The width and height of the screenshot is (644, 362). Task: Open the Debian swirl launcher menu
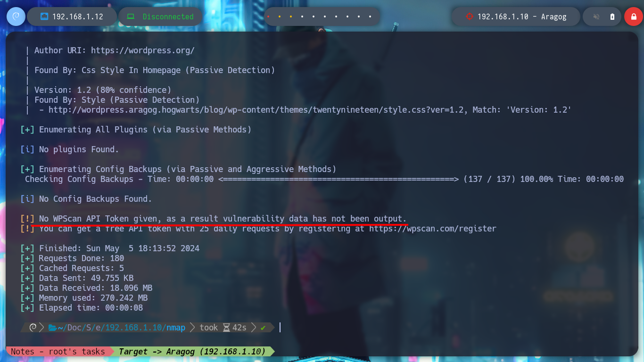[16, 16]
